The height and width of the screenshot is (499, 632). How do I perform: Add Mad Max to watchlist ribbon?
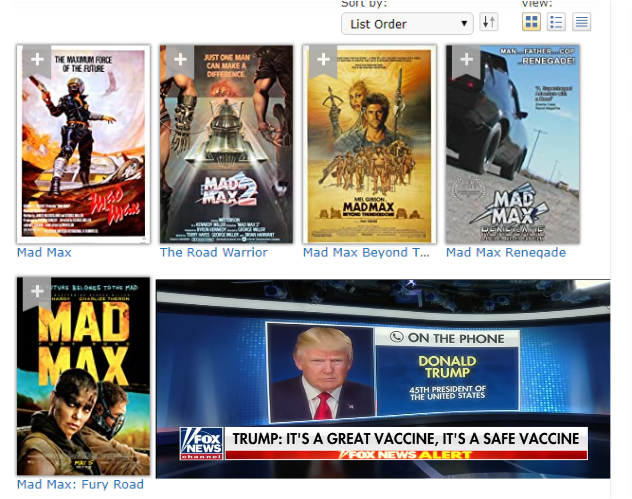pyautogui.click(x=37, y=60)
